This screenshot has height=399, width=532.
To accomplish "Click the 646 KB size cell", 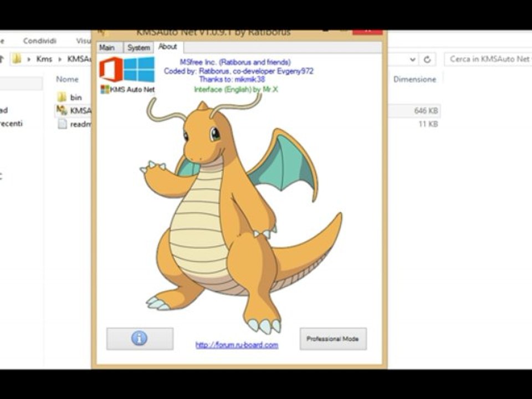I will pyautogui.click(x=426, y=111).
